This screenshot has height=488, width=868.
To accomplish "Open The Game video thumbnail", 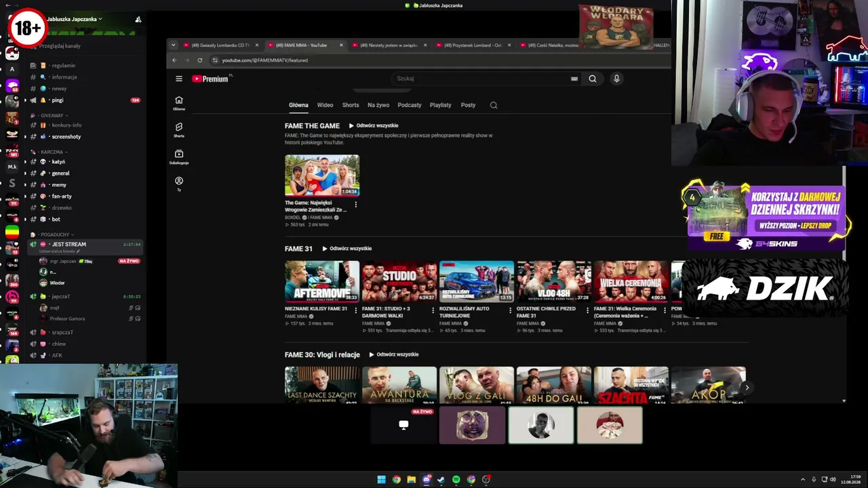I will click(x=322, y=176).
